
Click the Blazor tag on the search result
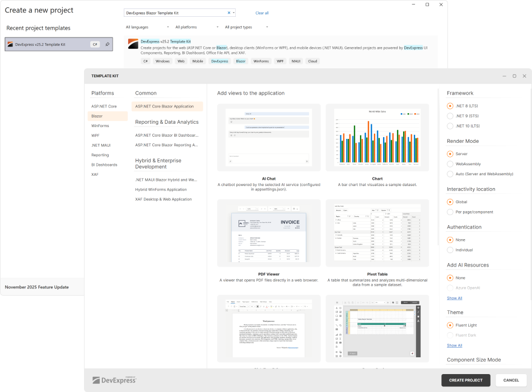pyautogui.click(x=241, y=62)
